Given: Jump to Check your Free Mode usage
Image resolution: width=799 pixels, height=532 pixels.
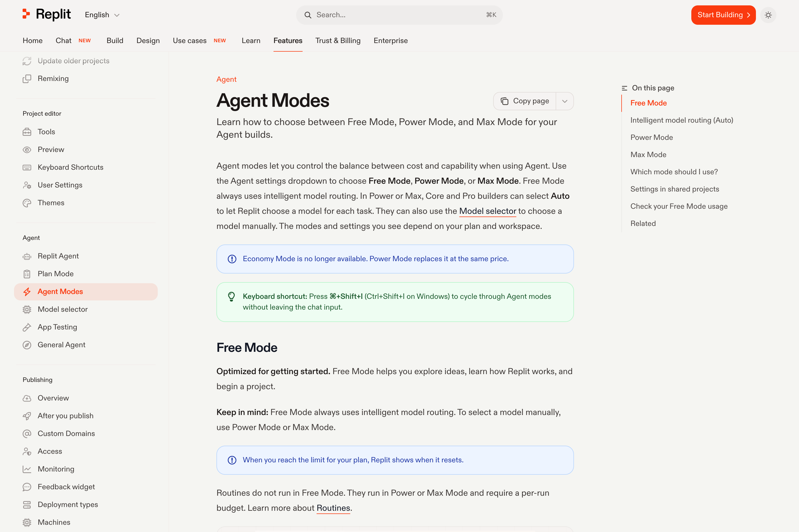Looking at the screenshot, I should [679, 206].
